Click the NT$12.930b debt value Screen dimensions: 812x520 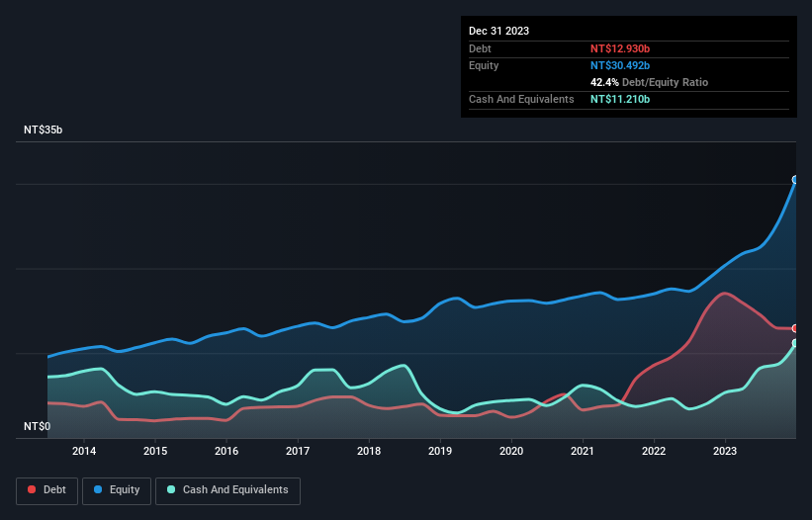point(620,48)
